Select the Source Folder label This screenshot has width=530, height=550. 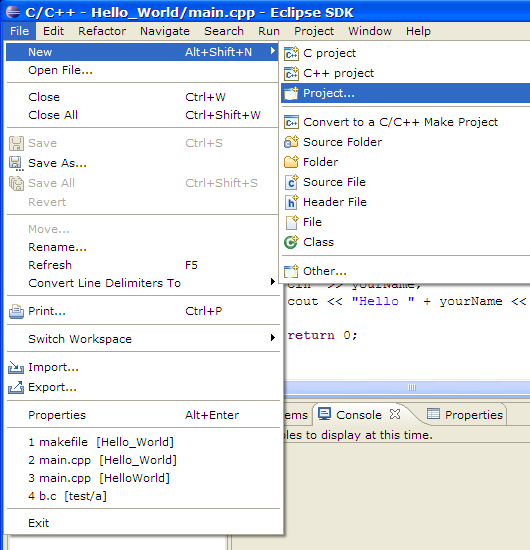[342, 142]
